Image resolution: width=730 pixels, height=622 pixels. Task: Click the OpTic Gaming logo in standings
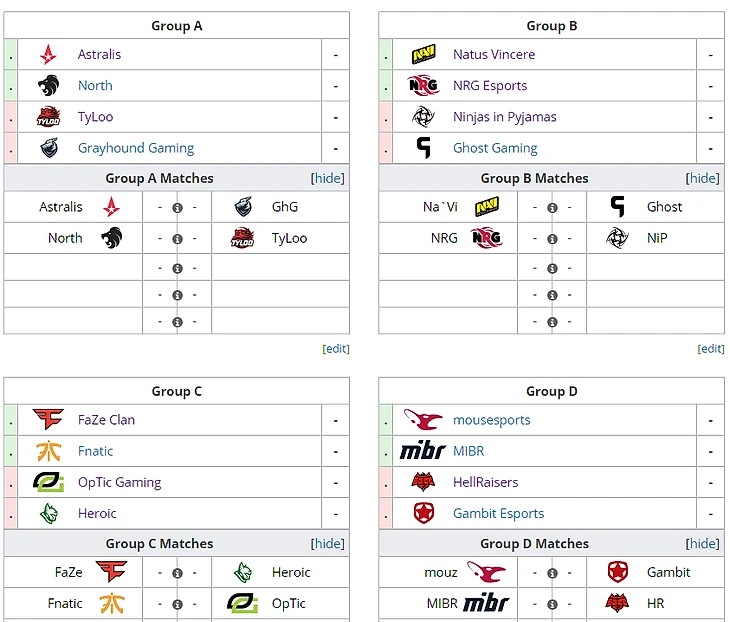coord(48,482)
